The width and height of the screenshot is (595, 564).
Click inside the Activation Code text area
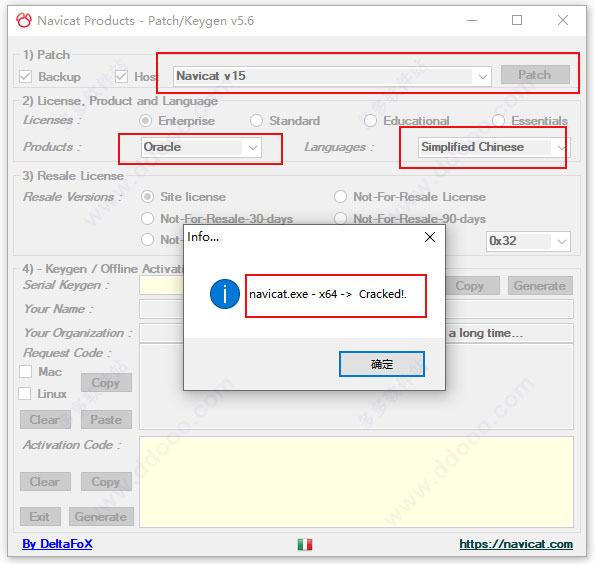tap(356, 482)
